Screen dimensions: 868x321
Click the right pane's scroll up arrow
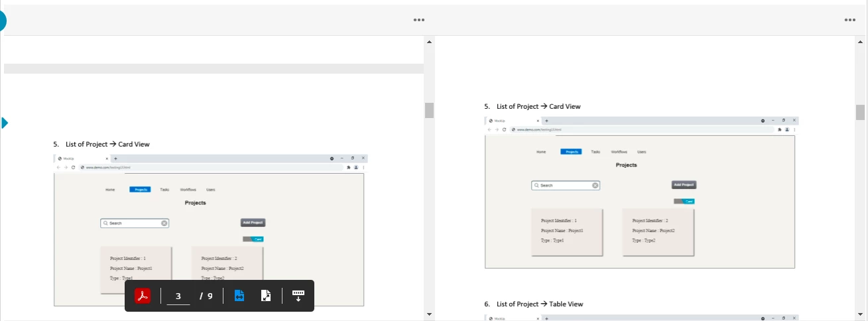tap(860, 42)
